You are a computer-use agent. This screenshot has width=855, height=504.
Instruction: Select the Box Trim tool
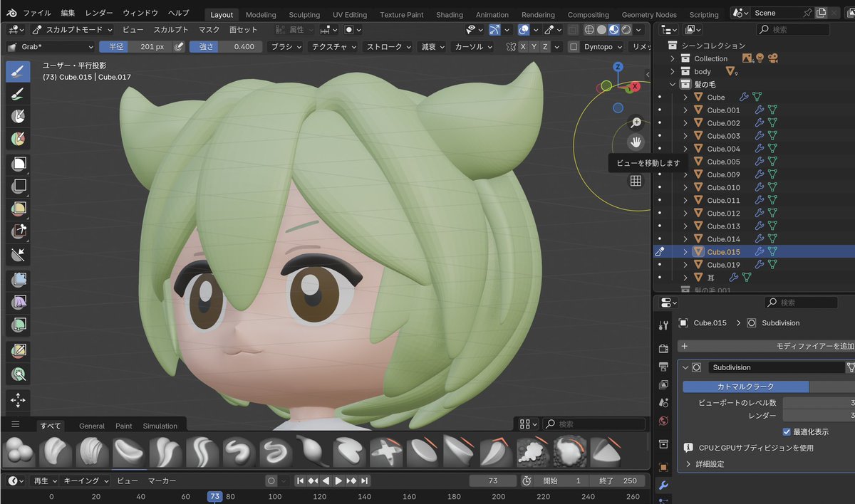[19, 232]
